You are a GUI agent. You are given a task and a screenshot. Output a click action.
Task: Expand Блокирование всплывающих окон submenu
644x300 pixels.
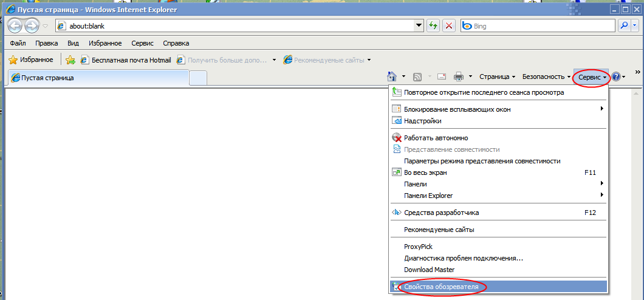tap(498, 109)
